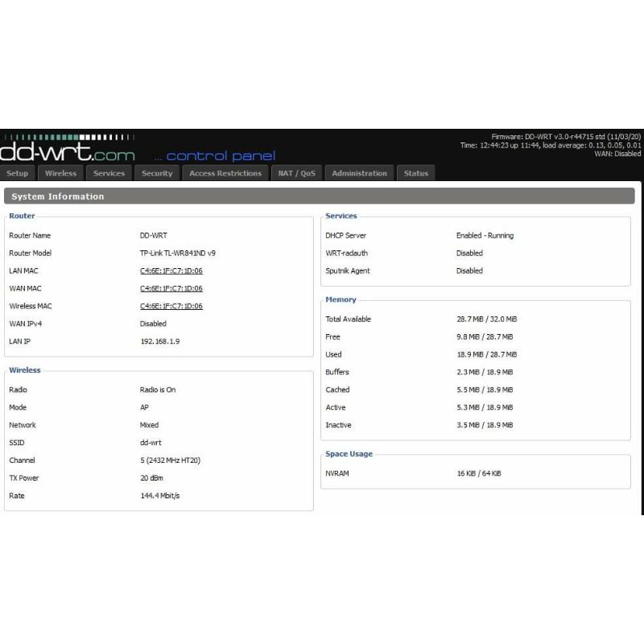
Task: Click router model TP-Link TL-WR841ND v9
Action: 177,253
